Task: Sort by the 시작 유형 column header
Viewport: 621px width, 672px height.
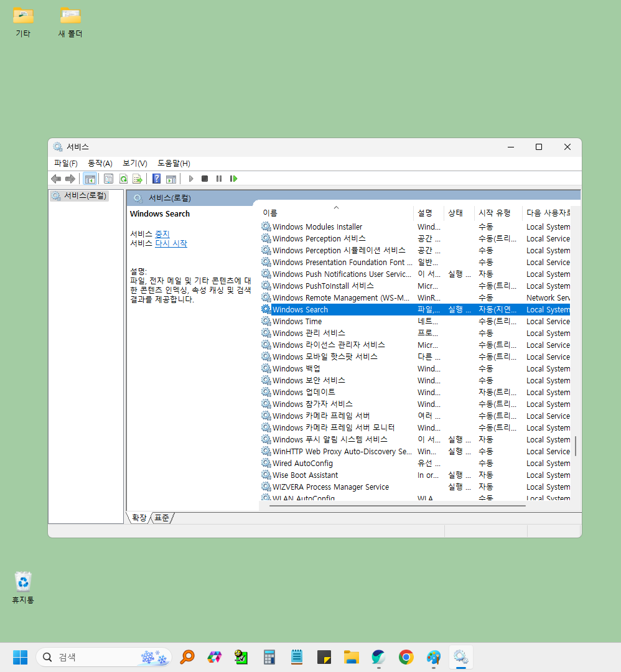Action: tap(498, 213)
